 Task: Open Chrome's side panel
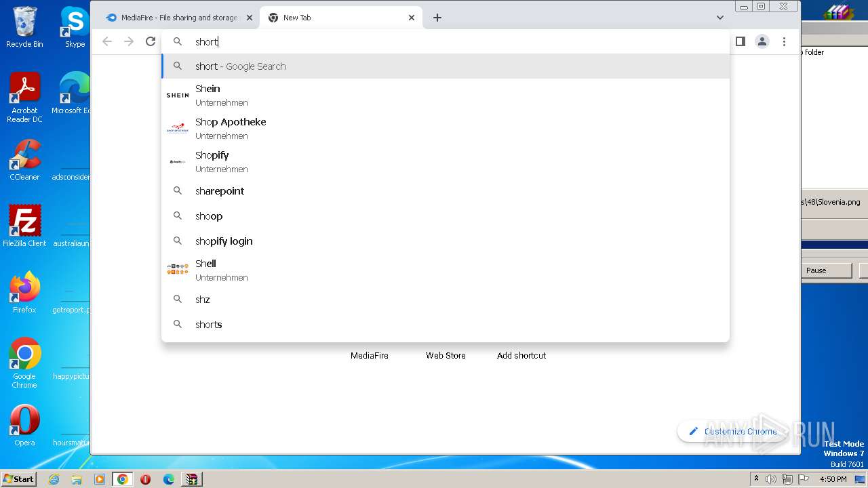[x=741, y=41]
